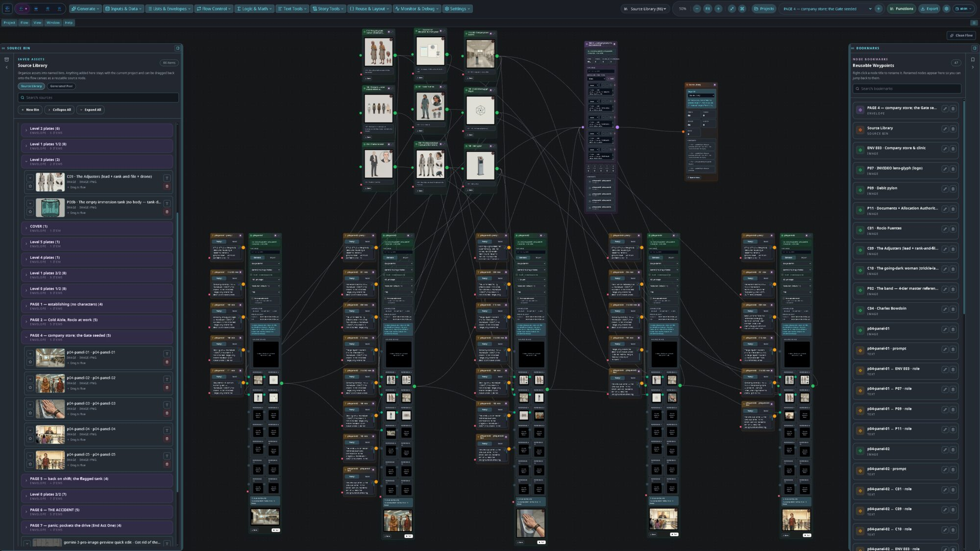Favorite the P06b immersion tank asset with star
The width and height of the screenshot is (980, 551).
(x=30, y=212)
